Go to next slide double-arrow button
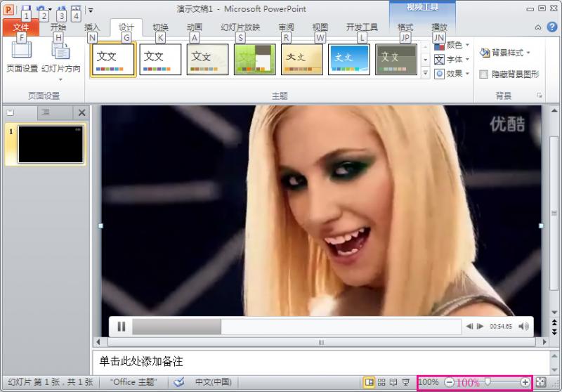This screenshot has height=392, width=562. [x=554, y=332]
